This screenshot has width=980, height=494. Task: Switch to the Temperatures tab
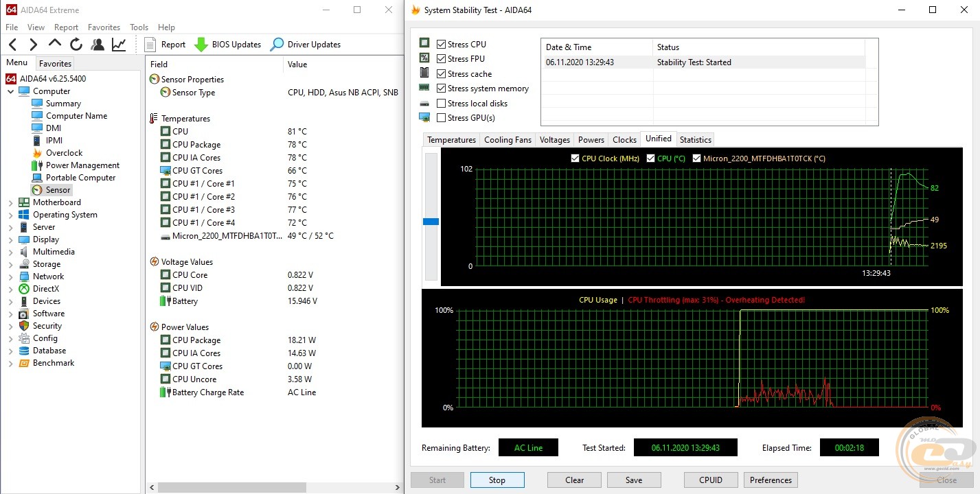click(x=451, y=140)
